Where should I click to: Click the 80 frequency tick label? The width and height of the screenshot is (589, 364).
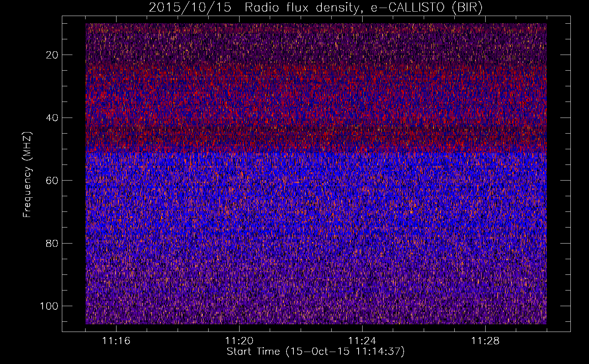[52, 243]
